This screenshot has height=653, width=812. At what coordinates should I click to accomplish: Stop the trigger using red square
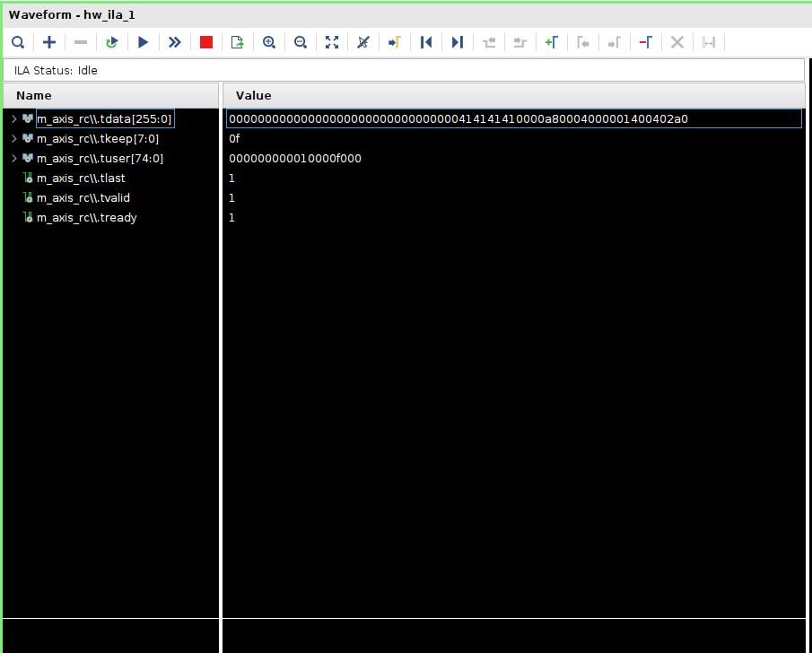pyautogui.click(x=206, y=42)
